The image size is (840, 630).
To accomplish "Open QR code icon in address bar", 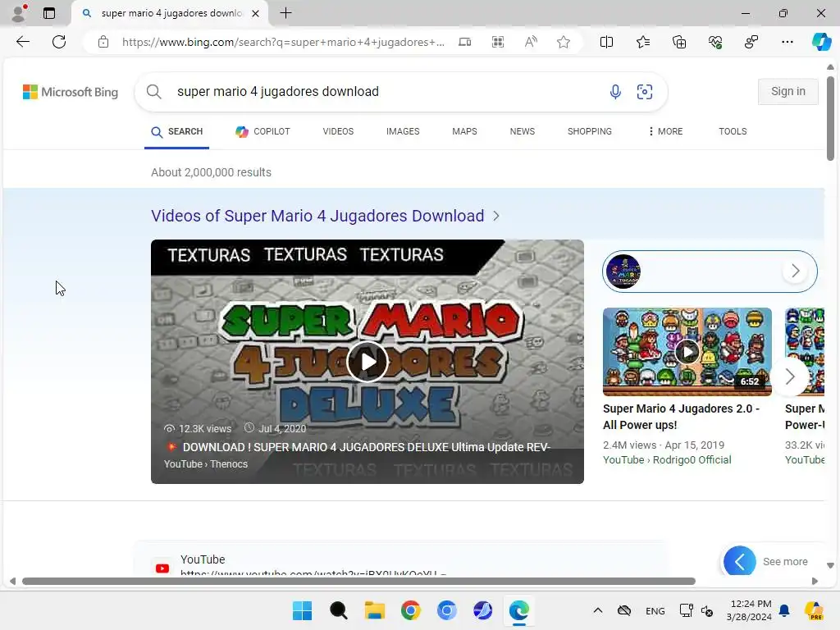I will 498,42.
